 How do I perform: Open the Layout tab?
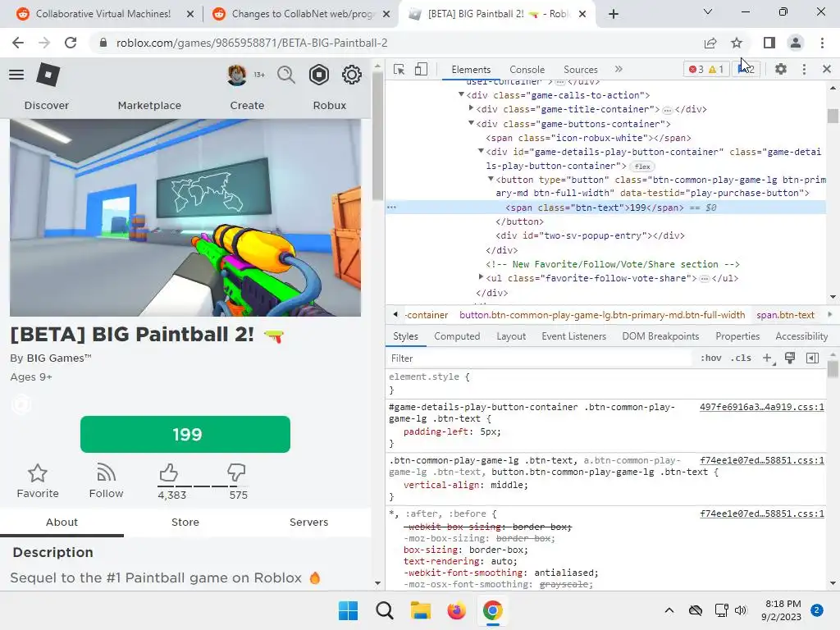point(511,336)
